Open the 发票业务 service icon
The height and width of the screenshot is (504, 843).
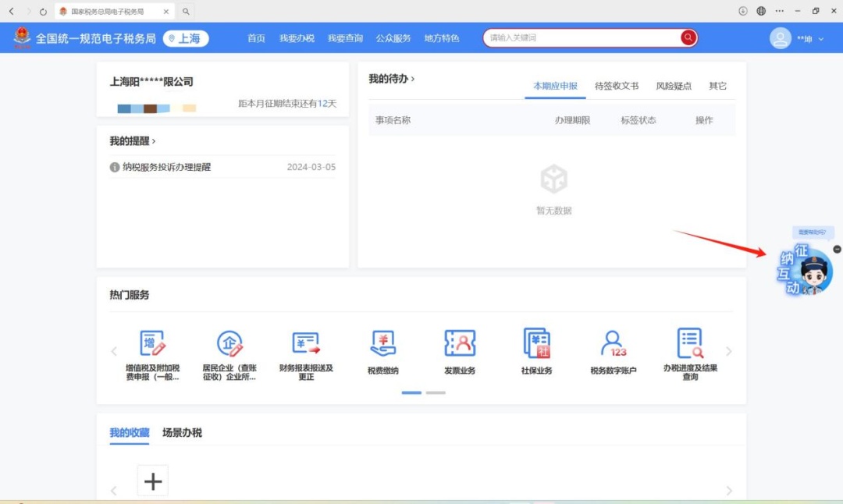460,343
